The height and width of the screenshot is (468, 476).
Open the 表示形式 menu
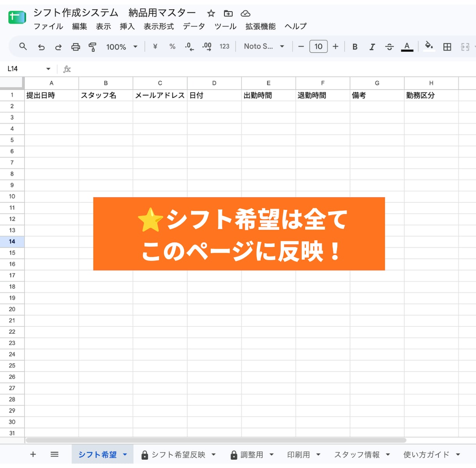(159, 27)
